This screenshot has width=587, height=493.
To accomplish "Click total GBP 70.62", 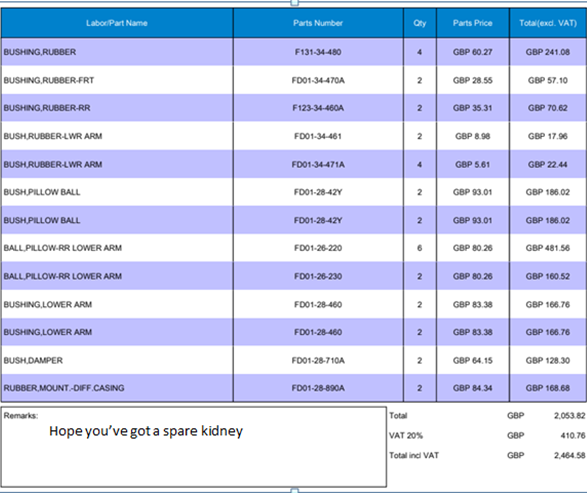I will click(x=548, y=108).
